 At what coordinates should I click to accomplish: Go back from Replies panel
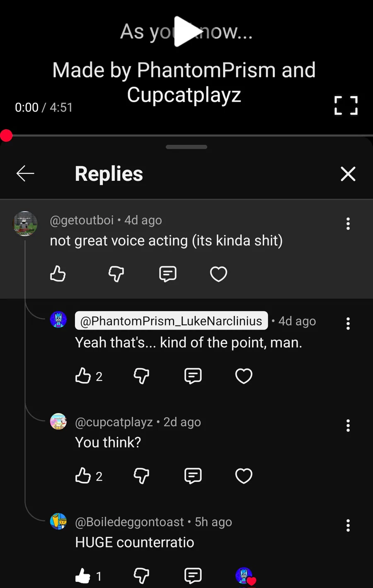pos(25,173)
